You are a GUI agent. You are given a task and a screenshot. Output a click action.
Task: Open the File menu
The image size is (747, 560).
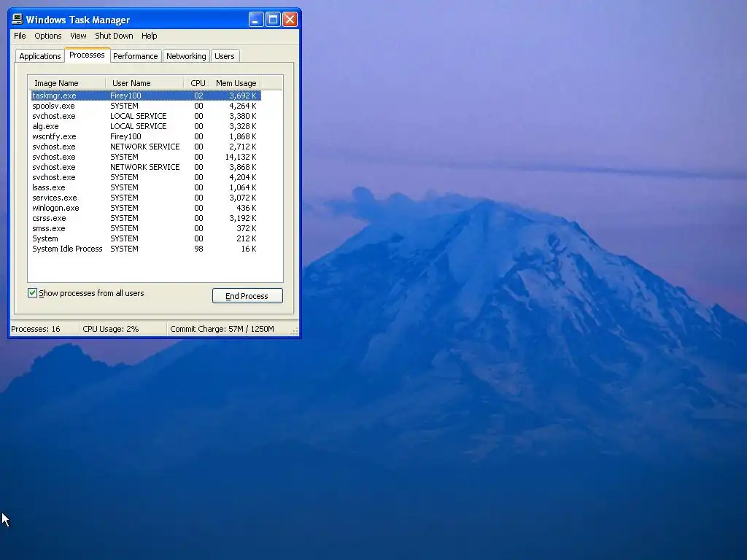click(20, 36)
